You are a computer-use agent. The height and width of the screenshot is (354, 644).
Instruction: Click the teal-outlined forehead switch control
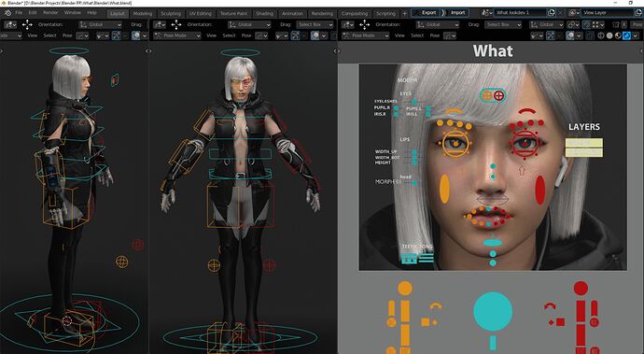point(493,95)
